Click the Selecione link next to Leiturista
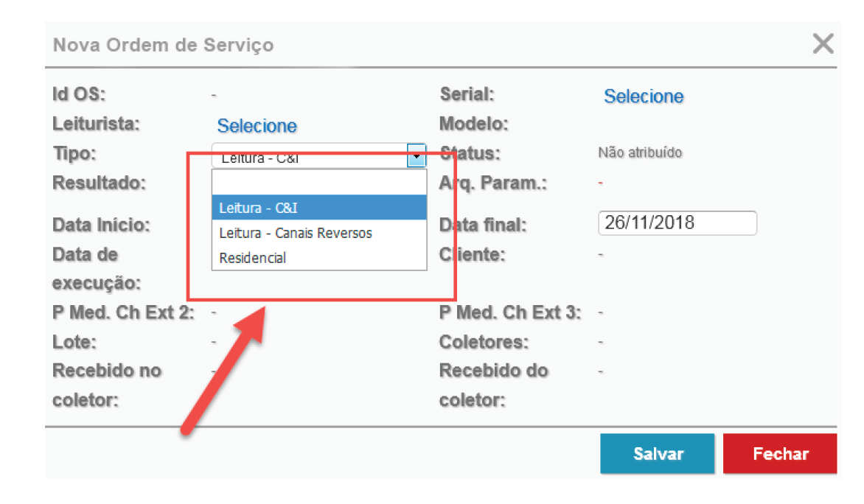 tap(257, 126)
